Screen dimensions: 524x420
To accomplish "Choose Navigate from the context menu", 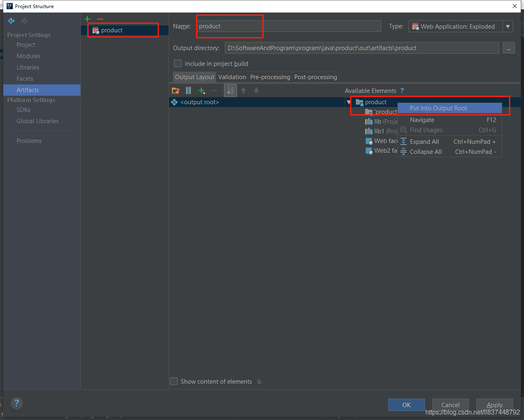I will (450, 120).
